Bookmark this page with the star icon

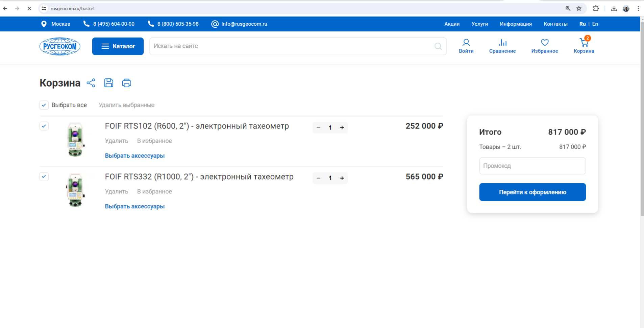pyautogui.click(x=579, y=8)
